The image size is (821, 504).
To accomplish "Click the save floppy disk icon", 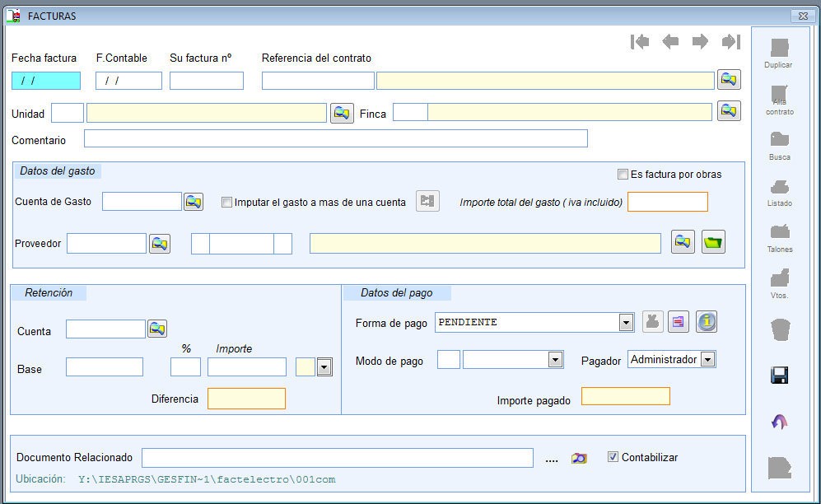I will [779, 376].
